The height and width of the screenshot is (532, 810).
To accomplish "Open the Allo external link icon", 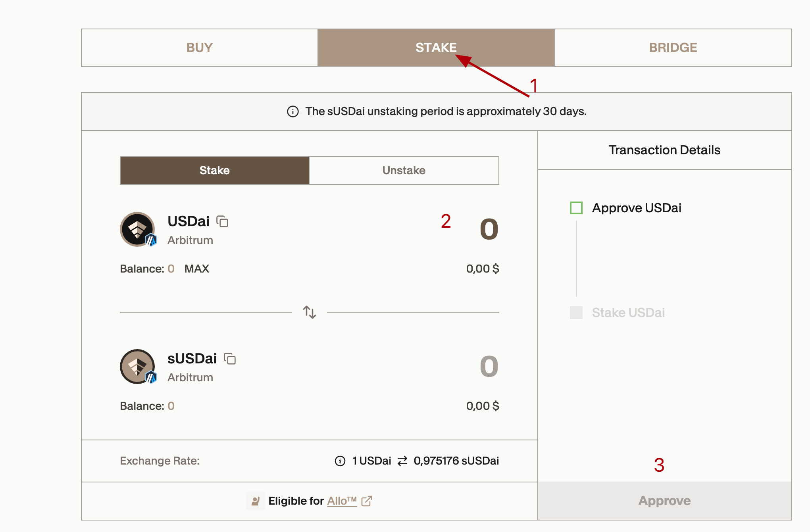I will [x=367, y=501].
